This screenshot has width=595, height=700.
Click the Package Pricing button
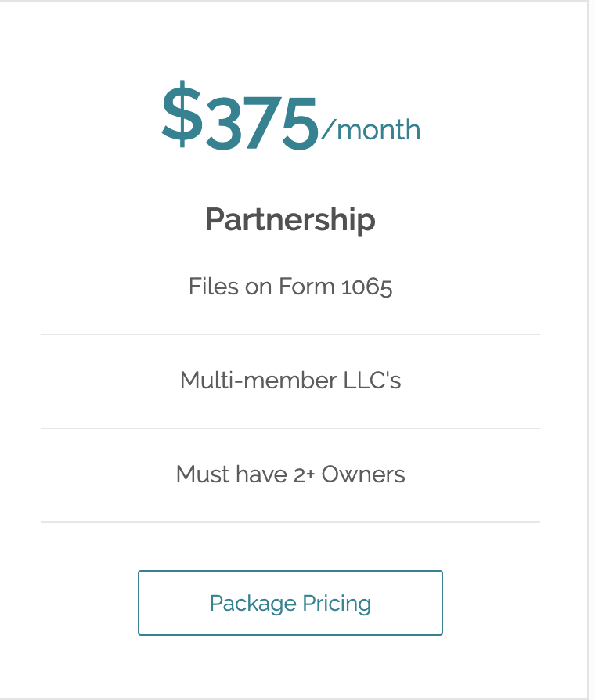[x=290, y=603]
